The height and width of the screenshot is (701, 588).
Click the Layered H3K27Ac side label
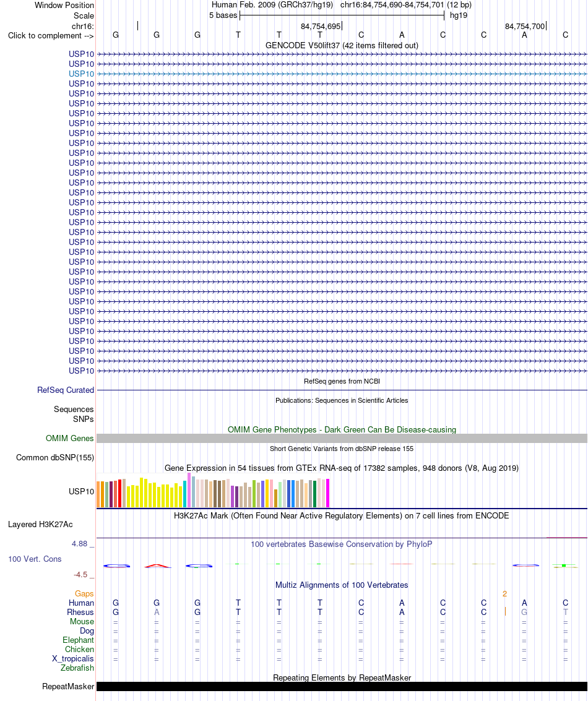pyautogui.click(x=40, y=525)
